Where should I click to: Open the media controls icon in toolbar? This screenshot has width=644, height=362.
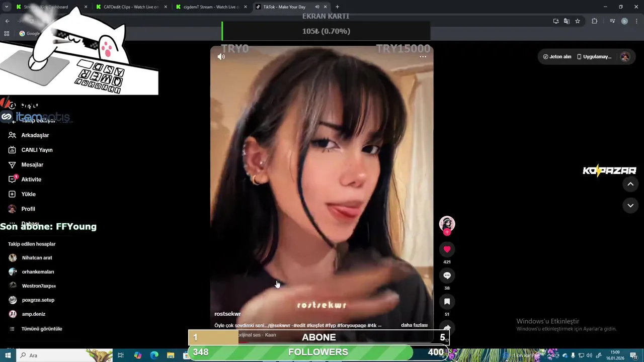click(612, 21)
